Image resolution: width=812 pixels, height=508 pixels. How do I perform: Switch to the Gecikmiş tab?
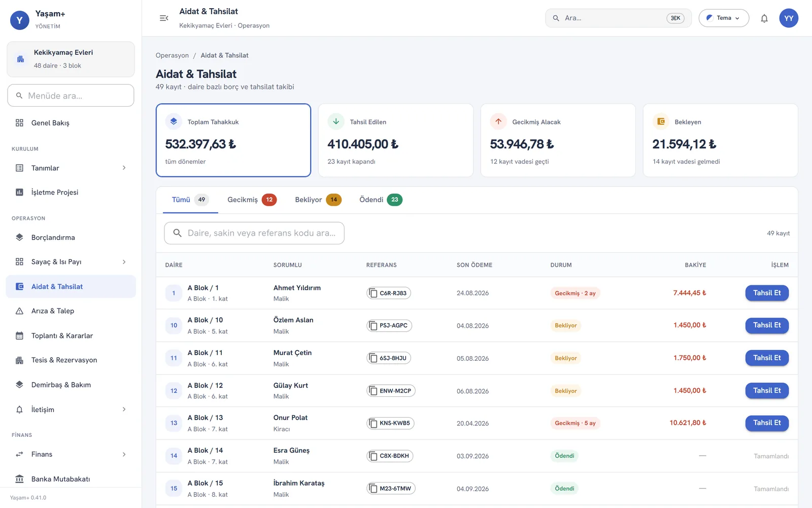pyautogui.click(x=252, y=200)
